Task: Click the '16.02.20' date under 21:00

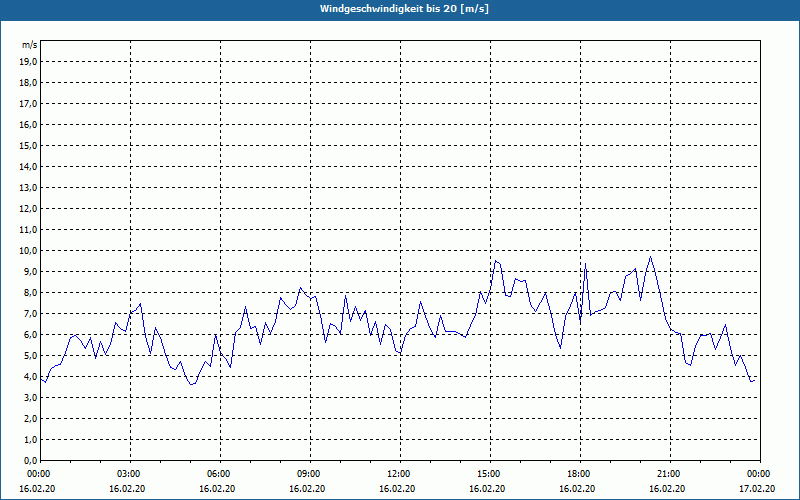Action: point(667,488)
